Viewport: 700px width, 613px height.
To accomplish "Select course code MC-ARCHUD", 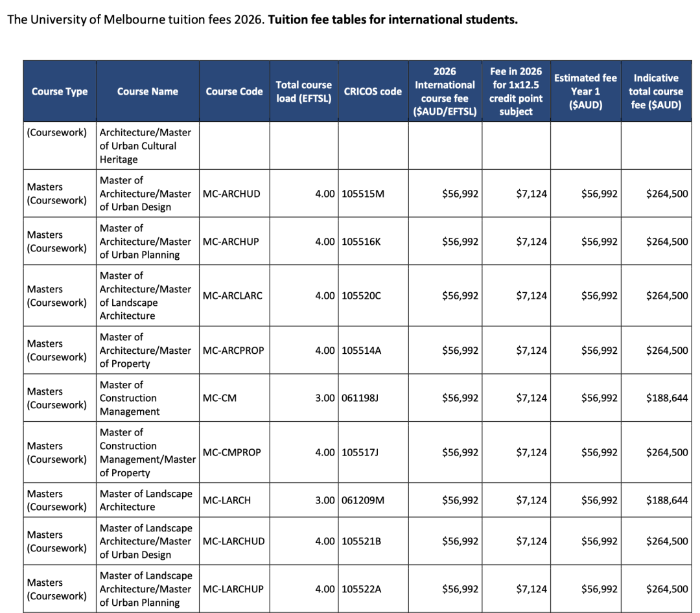I will tap(231, 194).
